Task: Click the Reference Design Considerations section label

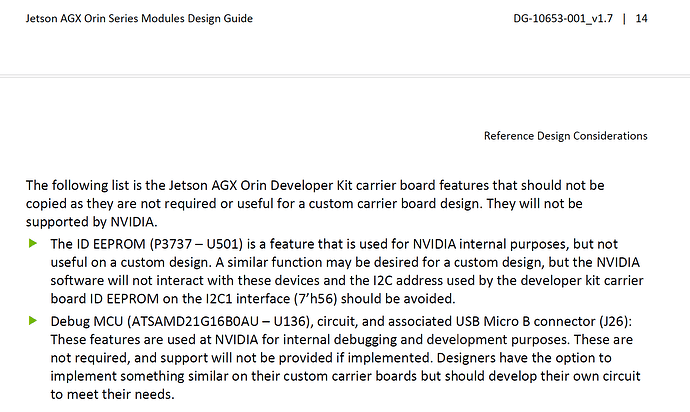Action: tap(565, 136)
